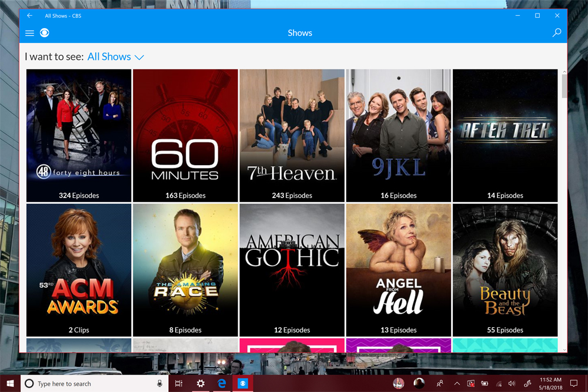The height and width of the screenshot is (392, 588).
Task: Open the Windows Start menu
Action: click(x=10, y=383)
